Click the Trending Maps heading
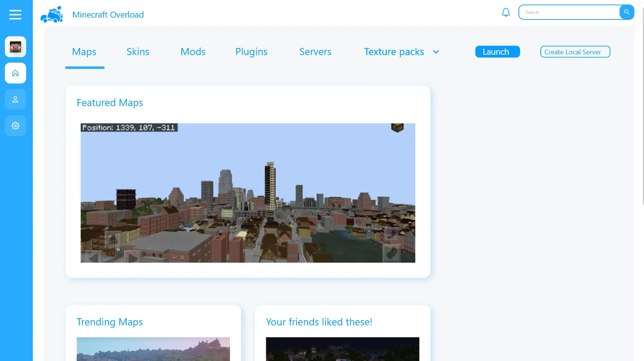The width and height of the screenshot is (644, 361). (110, 322)
